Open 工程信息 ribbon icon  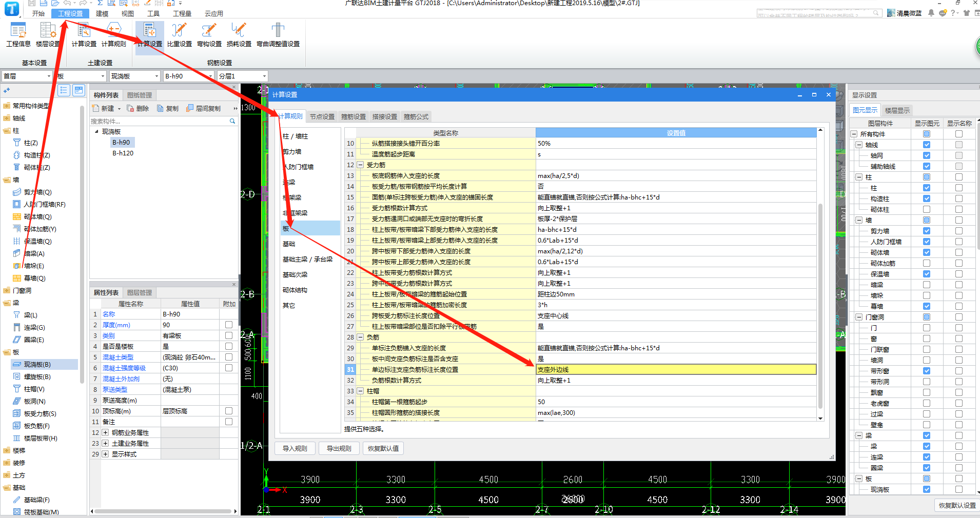(18, 35)
